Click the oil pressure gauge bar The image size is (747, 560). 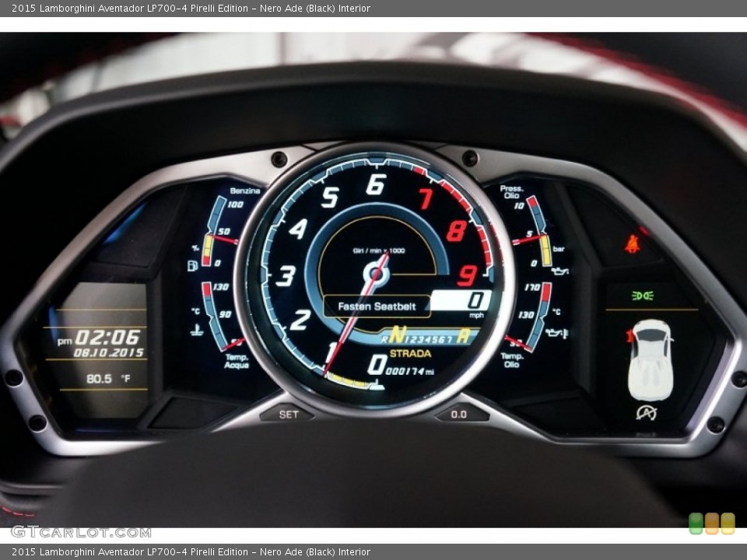pos(539,230)
